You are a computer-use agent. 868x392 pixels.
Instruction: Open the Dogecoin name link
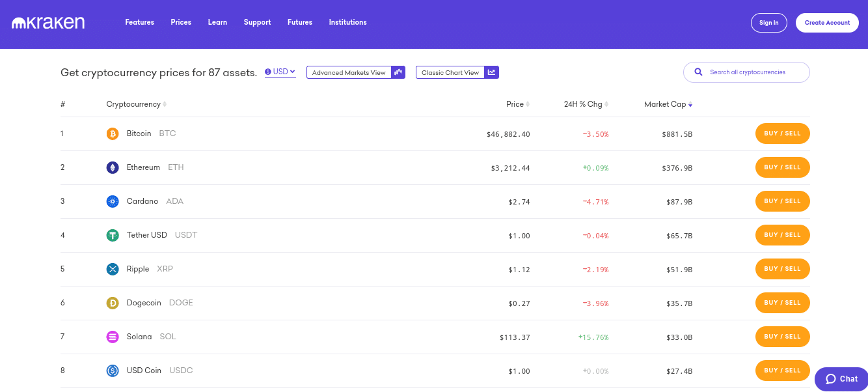[x=144, y=303]
